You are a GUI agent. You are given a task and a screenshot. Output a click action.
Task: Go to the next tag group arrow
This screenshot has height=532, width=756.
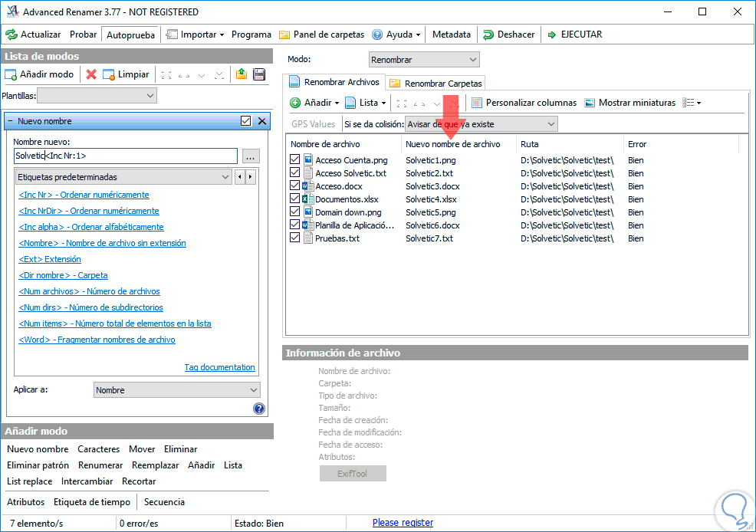pyautogui.click(x=250, y=177)
